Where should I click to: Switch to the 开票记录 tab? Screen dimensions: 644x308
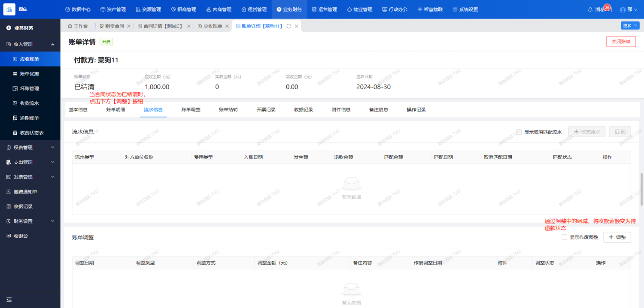[266, 110]
